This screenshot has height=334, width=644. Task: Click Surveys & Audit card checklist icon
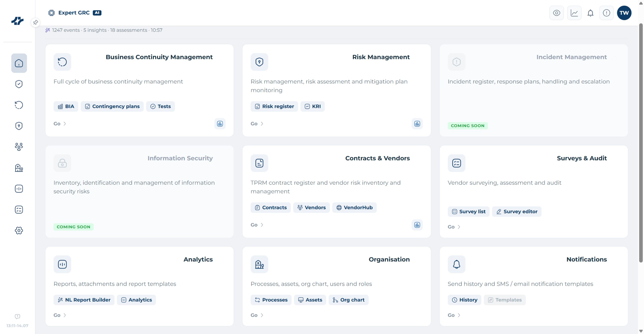457,163
